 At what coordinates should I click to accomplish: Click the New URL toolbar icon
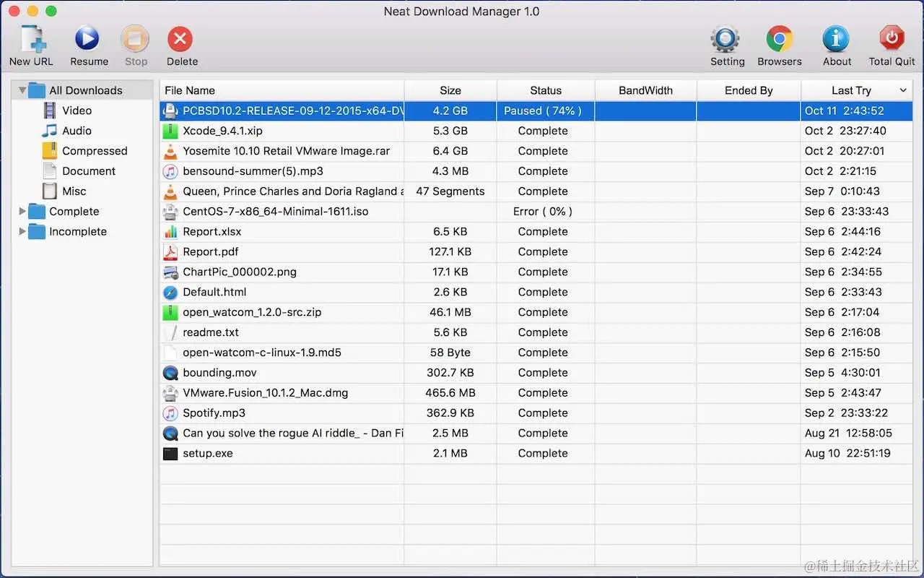point(32,39)
